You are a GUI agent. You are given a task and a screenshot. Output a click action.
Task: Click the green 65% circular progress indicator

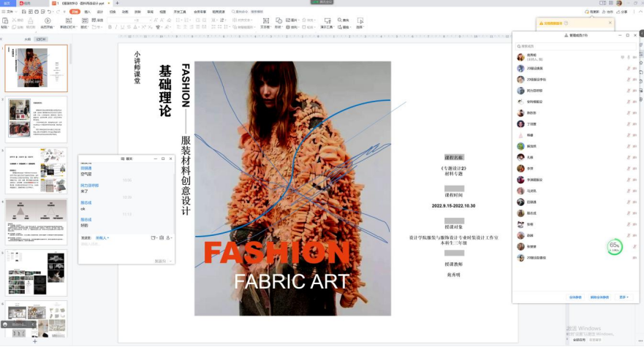click(x=615, y=247)
